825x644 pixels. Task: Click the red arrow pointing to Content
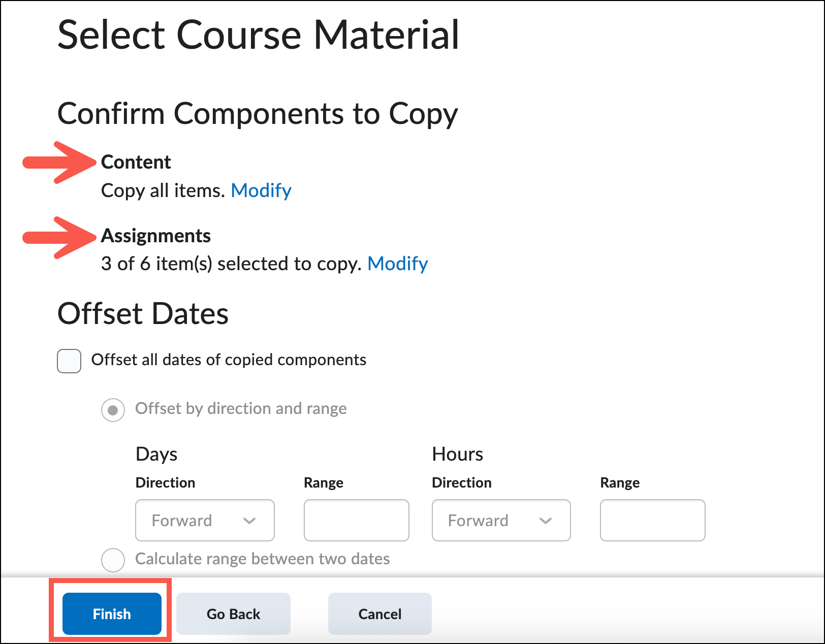[59, 163]
